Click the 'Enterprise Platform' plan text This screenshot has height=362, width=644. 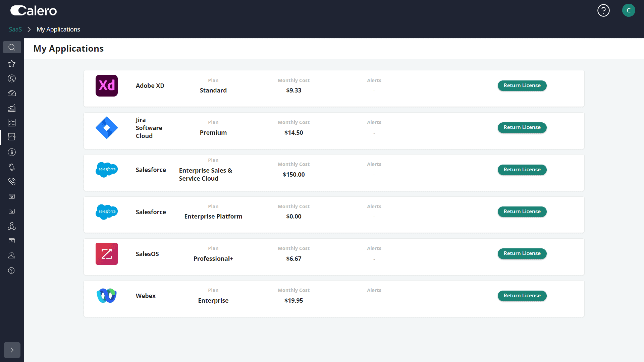pos(213,217)
